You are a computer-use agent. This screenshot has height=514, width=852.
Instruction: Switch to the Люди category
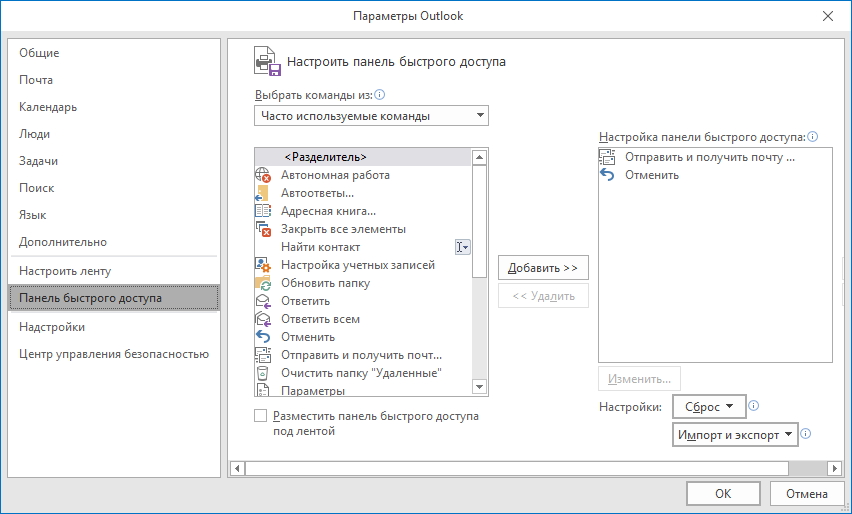(114, 134)
